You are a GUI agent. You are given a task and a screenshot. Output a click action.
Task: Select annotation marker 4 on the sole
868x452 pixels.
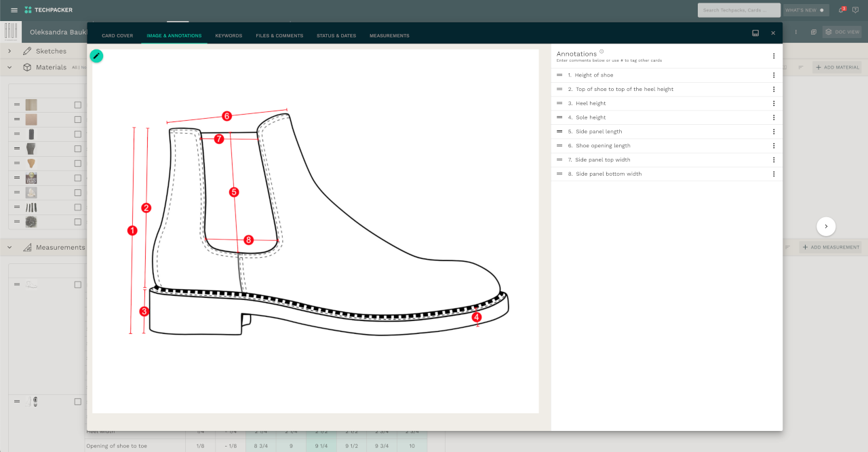click(x=477, y=316)
